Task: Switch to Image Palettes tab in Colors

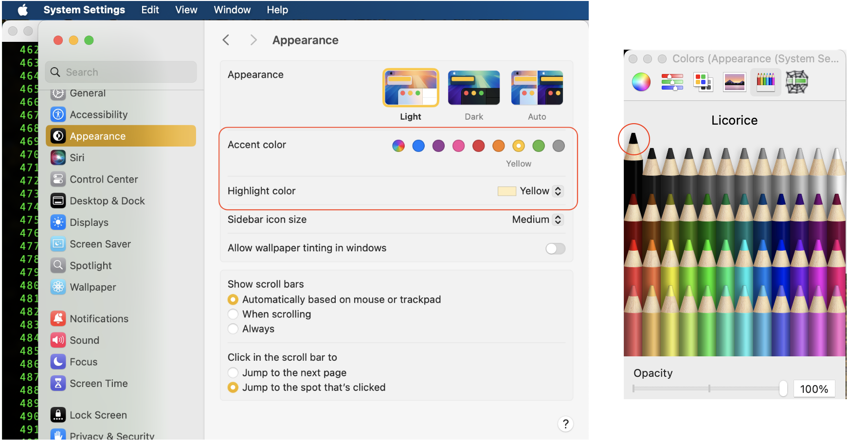Action: (735, 82)
